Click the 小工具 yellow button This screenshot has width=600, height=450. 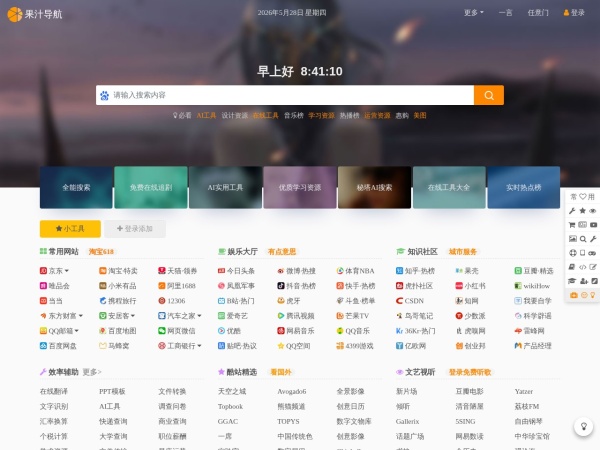[70, 229]
